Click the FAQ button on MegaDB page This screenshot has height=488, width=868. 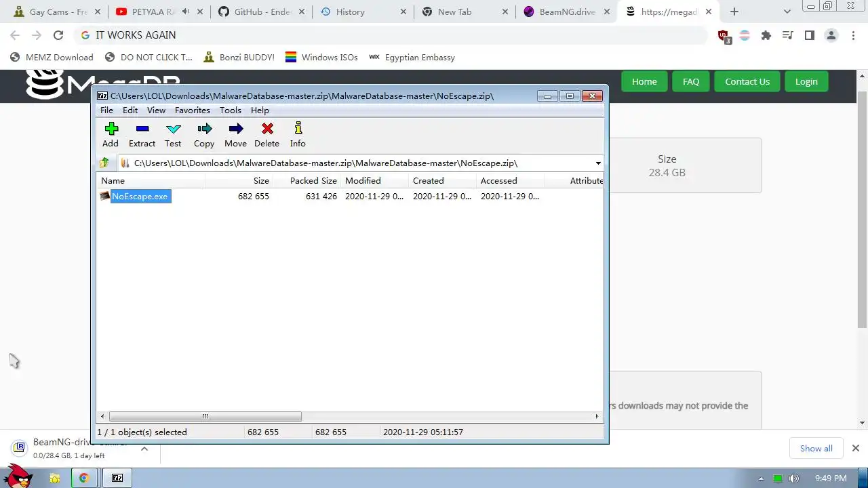click(691, 81)
